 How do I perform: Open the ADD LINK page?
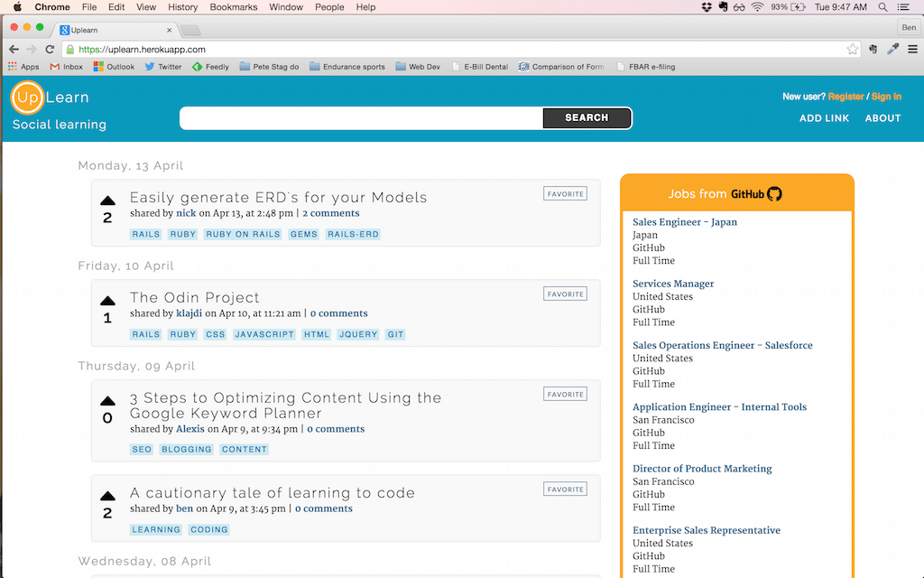824,118
